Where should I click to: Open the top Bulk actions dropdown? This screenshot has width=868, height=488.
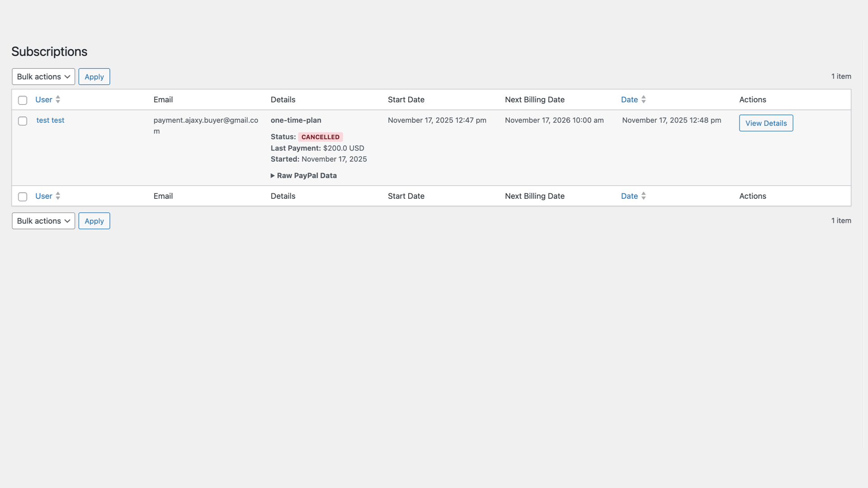(x=43, y=77)
